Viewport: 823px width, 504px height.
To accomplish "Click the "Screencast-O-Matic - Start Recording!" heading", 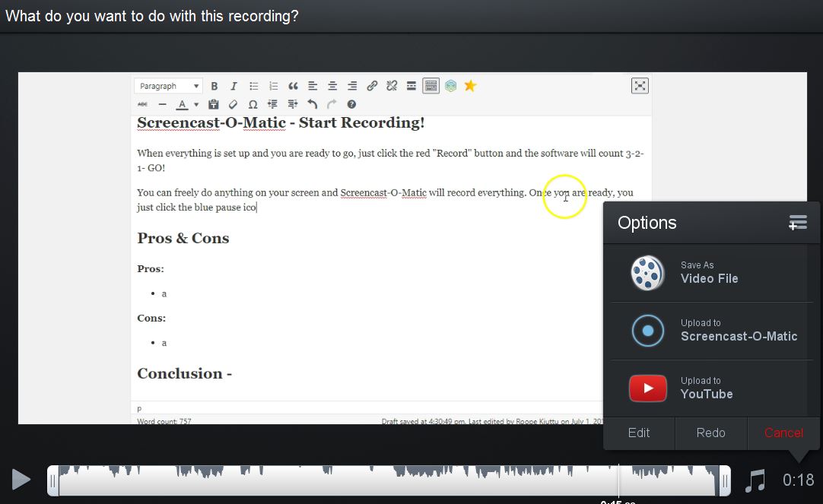I will pos(281,122).
